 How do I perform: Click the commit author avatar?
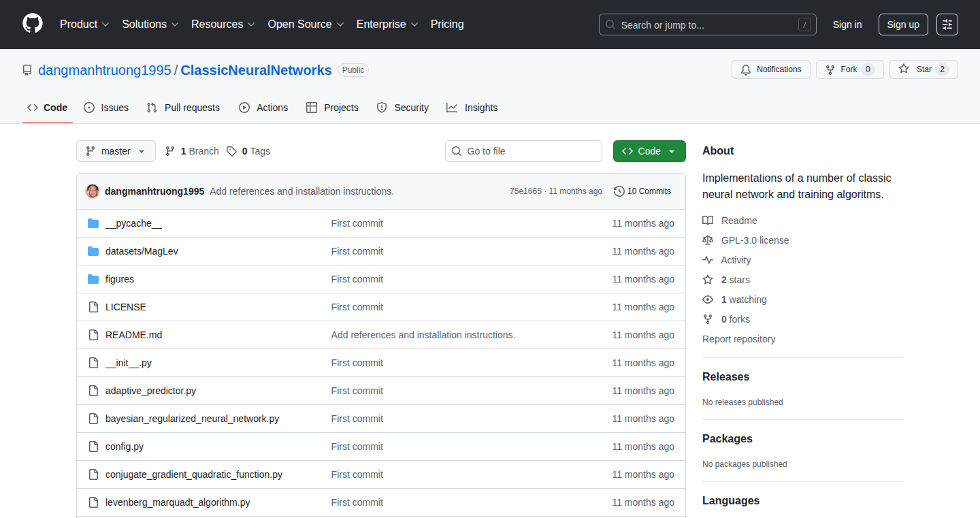[93, 191]
